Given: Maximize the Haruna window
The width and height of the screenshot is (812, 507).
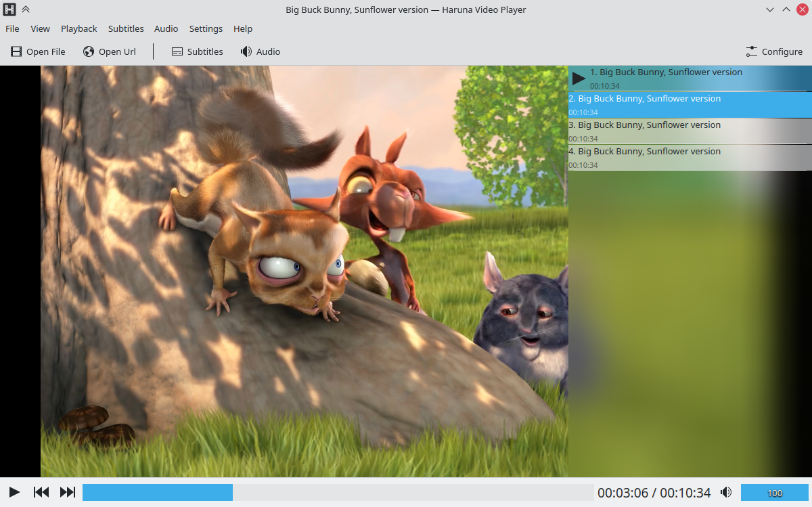Looking at the screenshot, I should coord(786,9).
